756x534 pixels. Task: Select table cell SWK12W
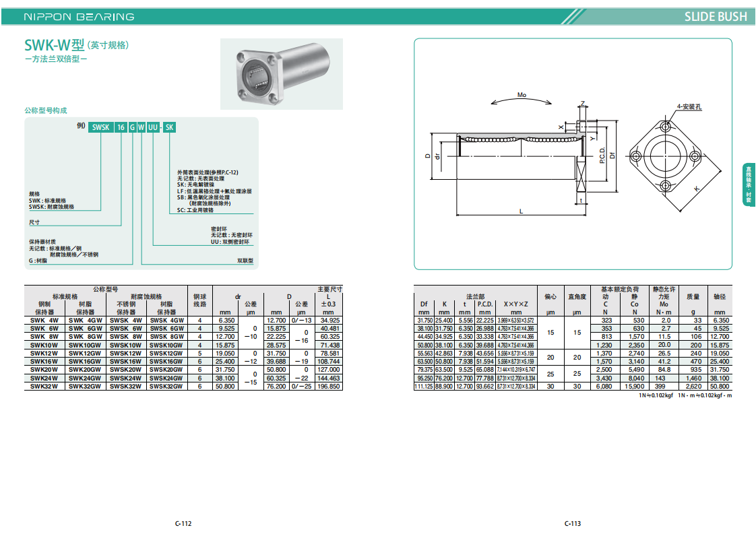pyautogui.click(x=44, y=354)
